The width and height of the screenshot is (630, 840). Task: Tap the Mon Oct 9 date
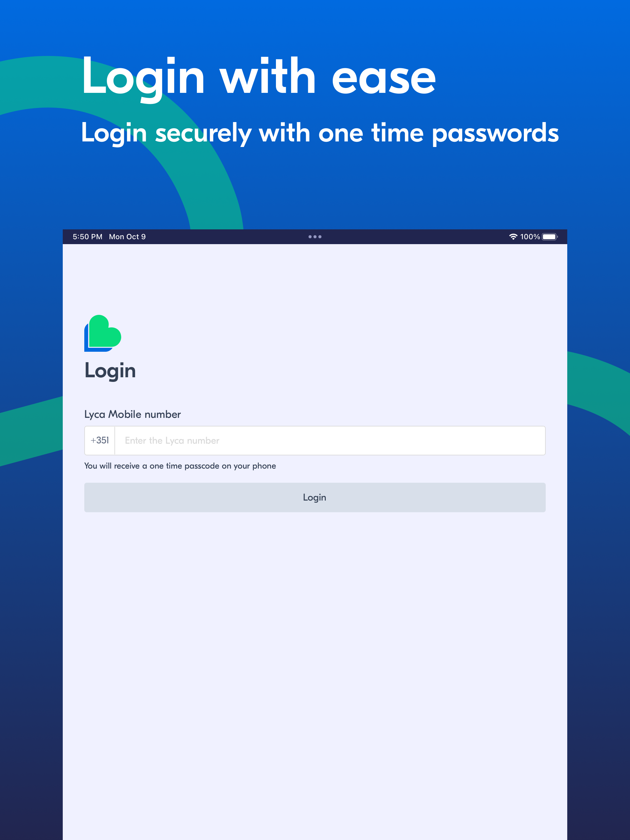tap(127, 236)
